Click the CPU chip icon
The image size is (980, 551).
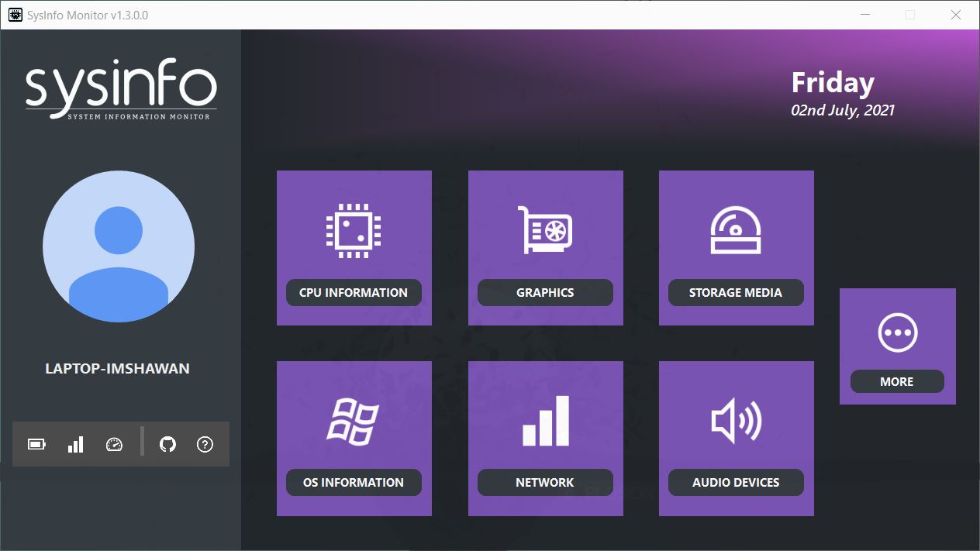coord(354,230)
